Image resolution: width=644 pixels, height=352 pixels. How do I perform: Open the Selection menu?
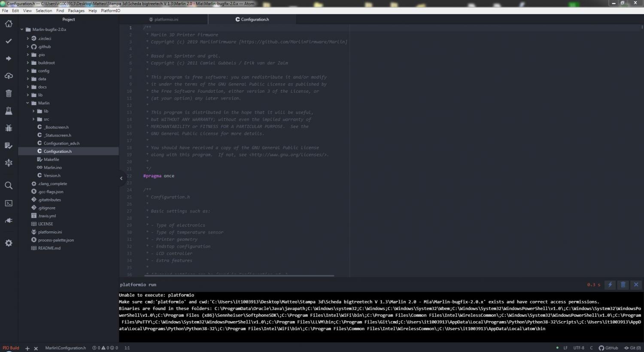pos(44,11)
